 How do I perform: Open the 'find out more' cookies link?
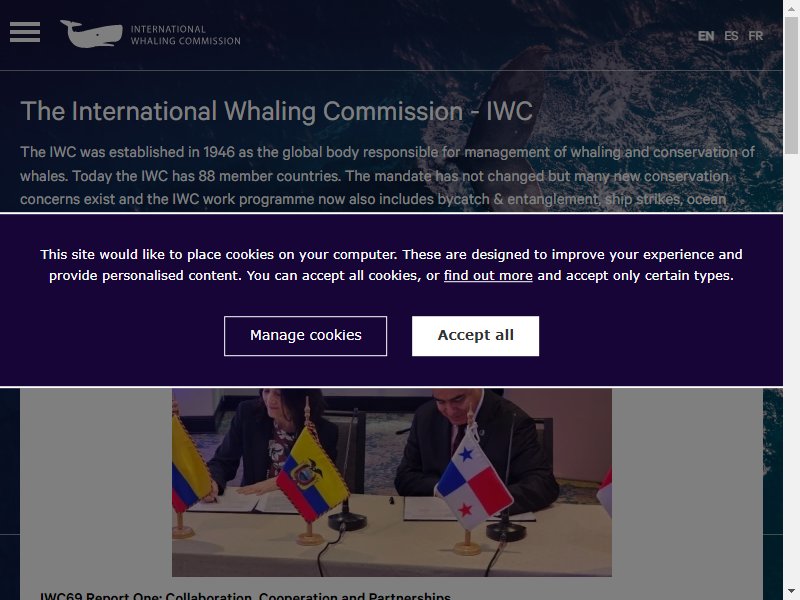click(488, 276)
